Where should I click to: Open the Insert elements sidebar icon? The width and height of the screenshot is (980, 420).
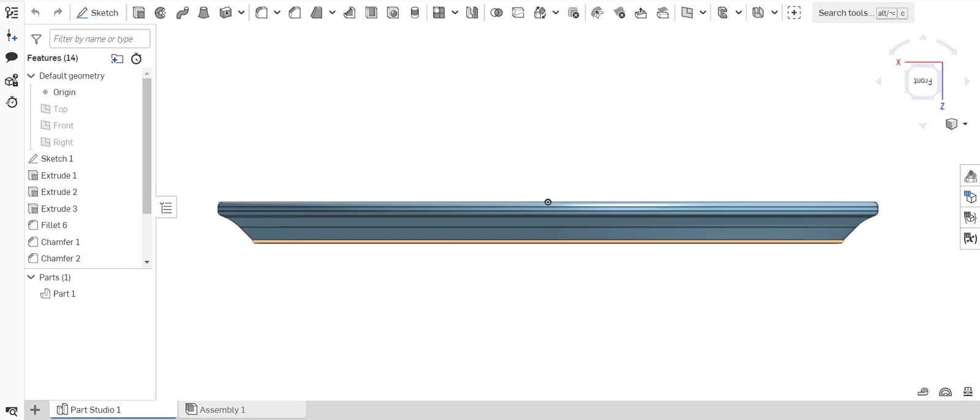12,36
